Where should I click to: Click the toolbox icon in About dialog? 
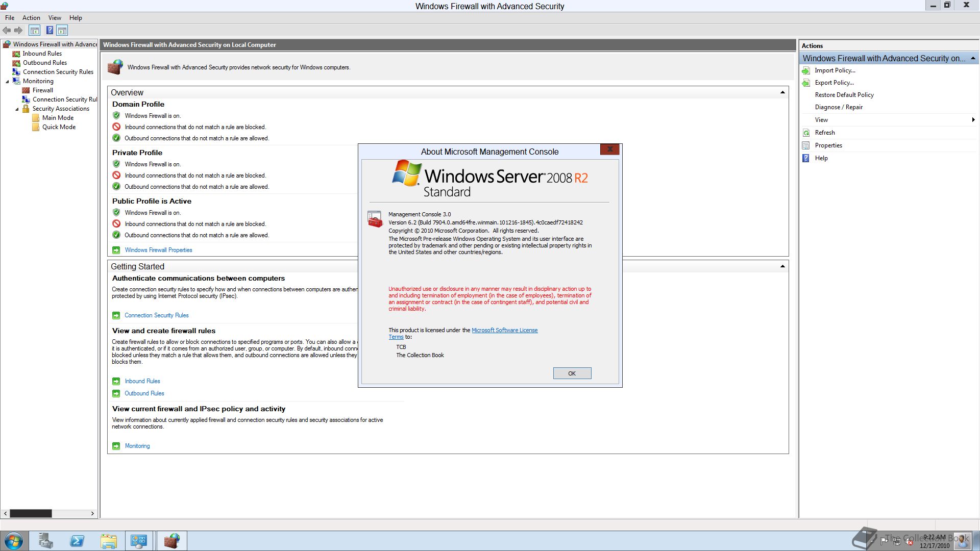pos(375,219)
